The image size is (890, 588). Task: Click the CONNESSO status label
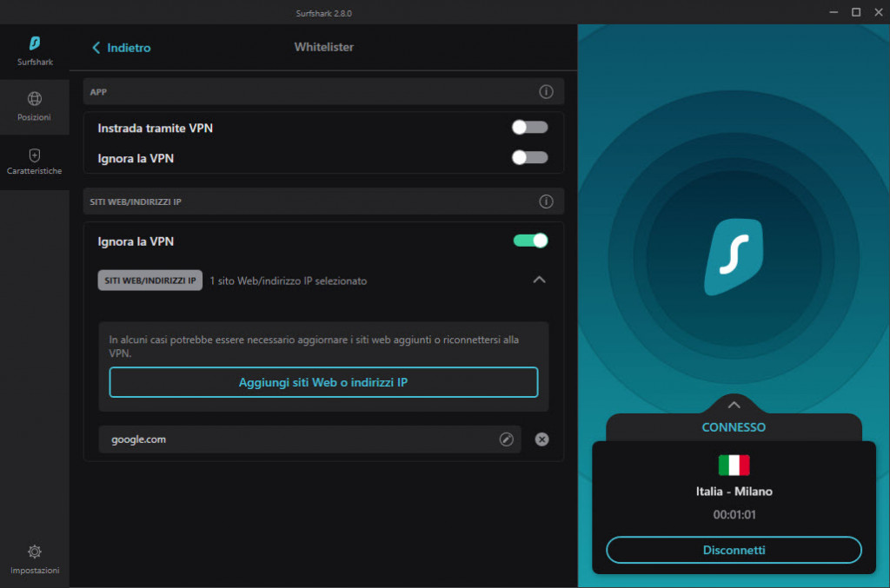pos(734,427)
